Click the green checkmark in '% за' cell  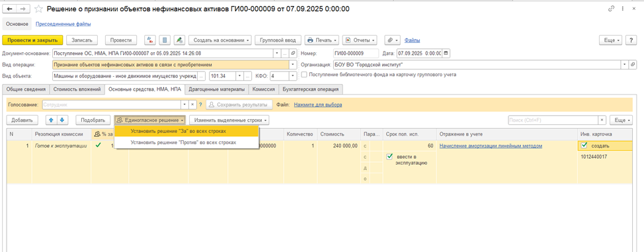coord(98,145)
